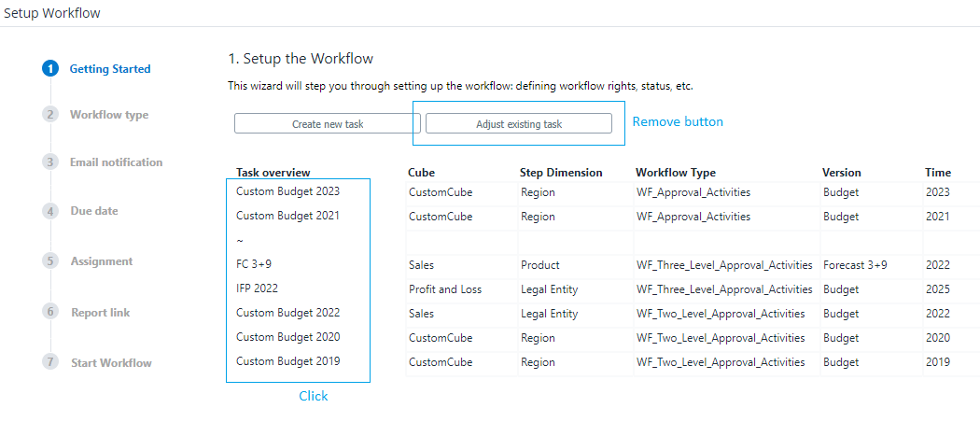Click step 7 numbered circle icon
The image size is (980, 436).
(50, 362)
